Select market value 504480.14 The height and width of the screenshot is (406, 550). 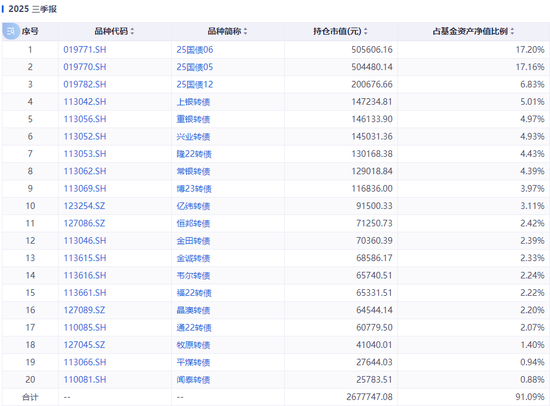(372, 67)
